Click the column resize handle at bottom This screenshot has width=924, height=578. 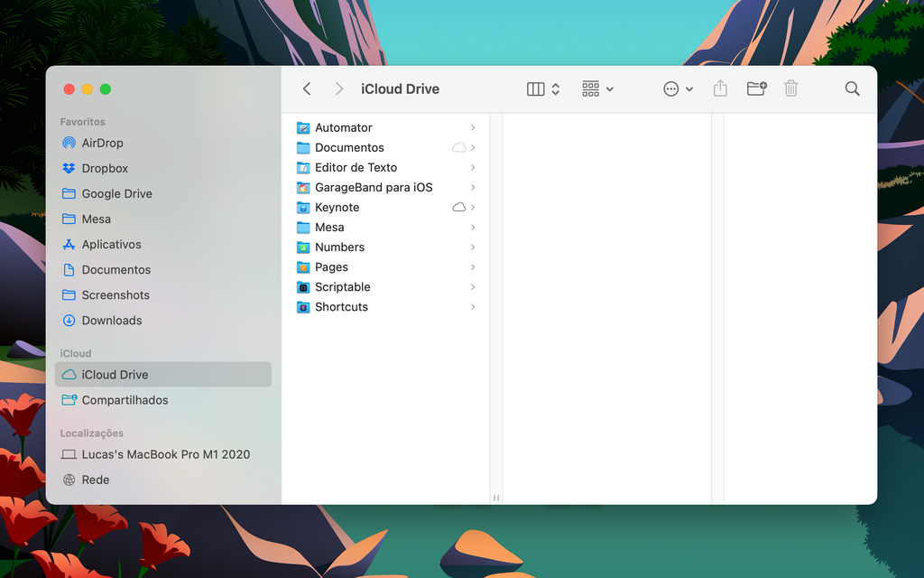[496, 498]
